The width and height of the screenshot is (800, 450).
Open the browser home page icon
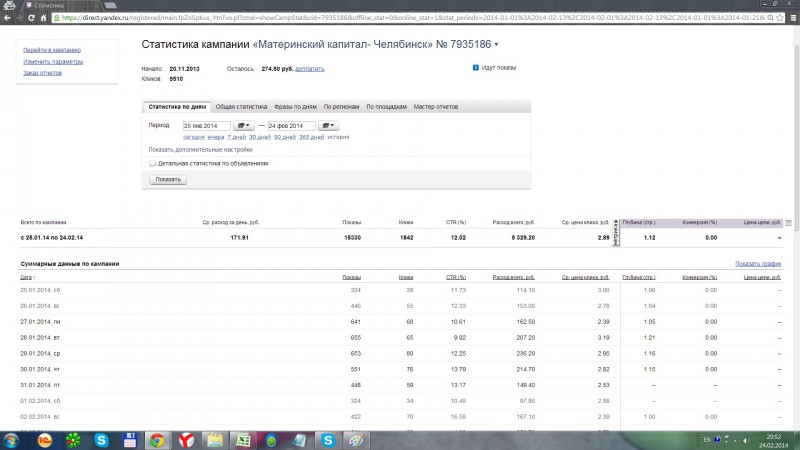(x=43, y=17)
